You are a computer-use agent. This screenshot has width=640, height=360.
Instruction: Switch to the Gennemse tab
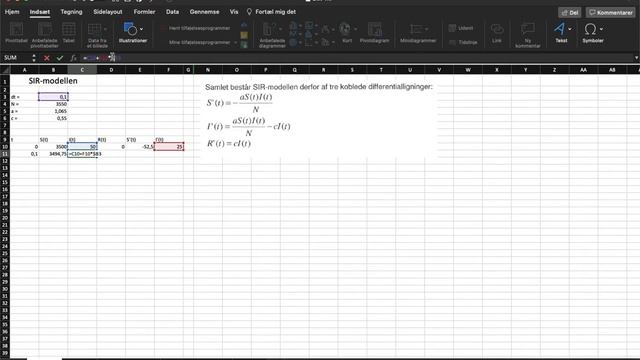click(x=204, y=12)
